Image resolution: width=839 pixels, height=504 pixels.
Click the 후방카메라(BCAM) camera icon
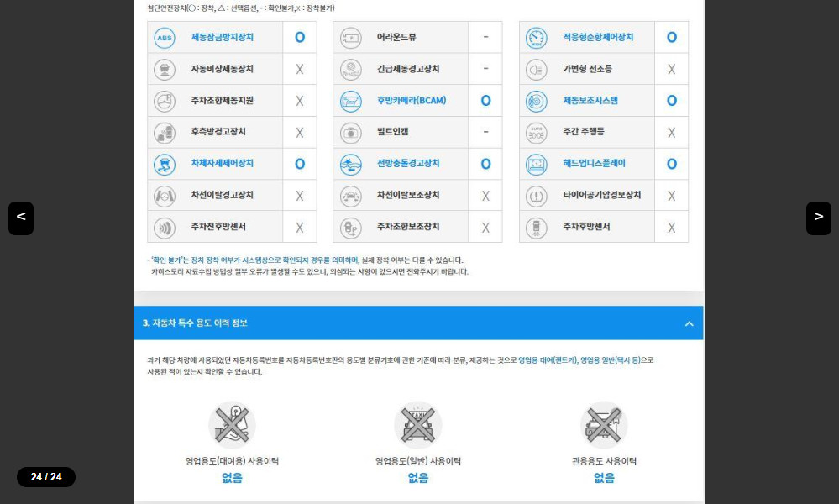pos(350,101)
